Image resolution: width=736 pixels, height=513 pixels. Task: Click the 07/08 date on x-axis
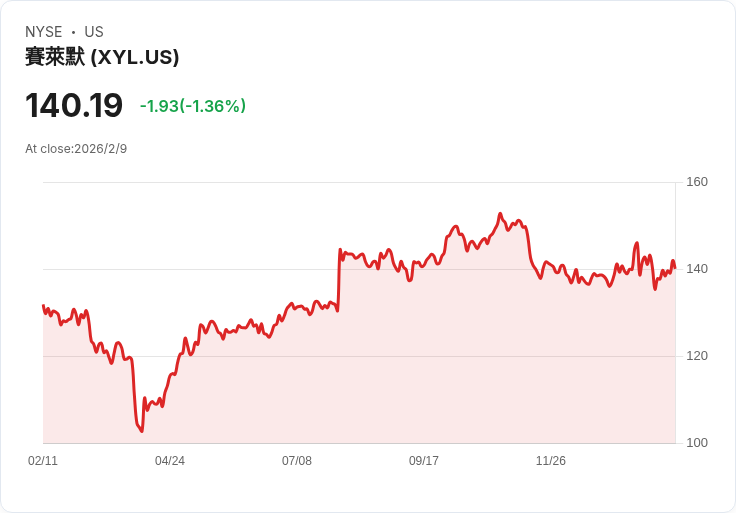[297, 461]
